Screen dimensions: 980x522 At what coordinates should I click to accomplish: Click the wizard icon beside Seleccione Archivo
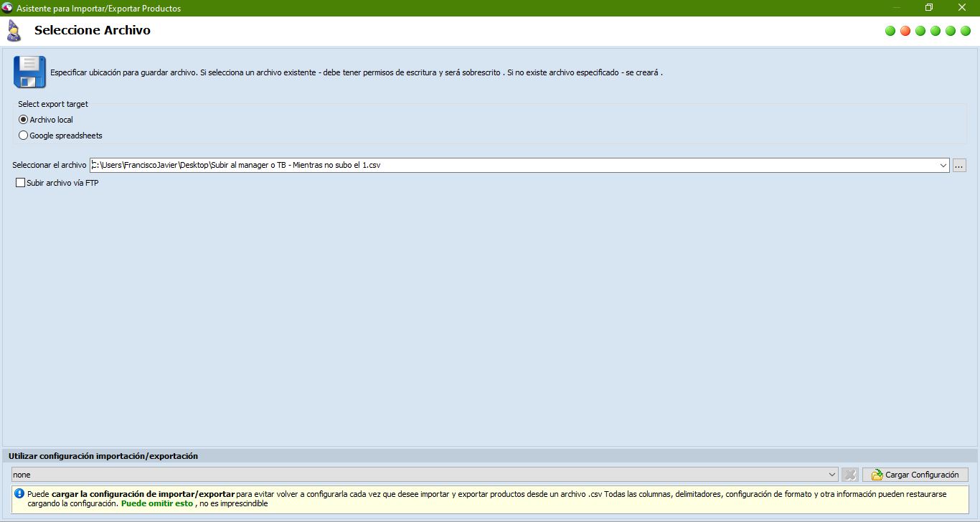[14, 31]
